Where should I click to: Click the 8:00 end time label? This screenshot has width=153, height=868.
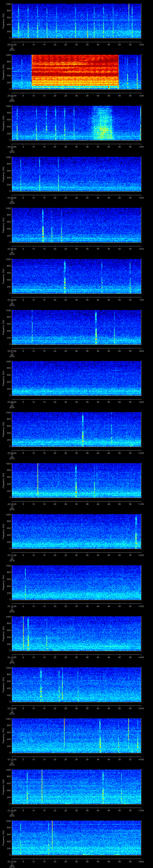[141, 351]
